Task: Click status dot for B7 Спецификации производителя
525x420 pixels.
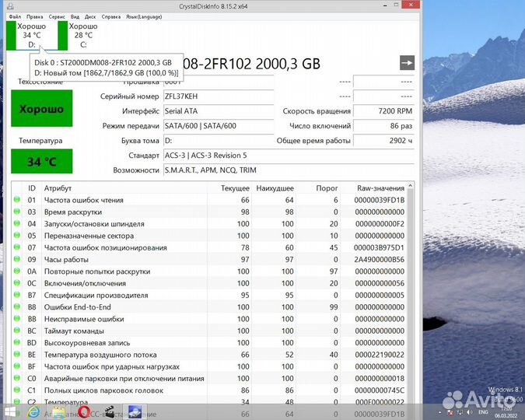Action: [17, 295]
